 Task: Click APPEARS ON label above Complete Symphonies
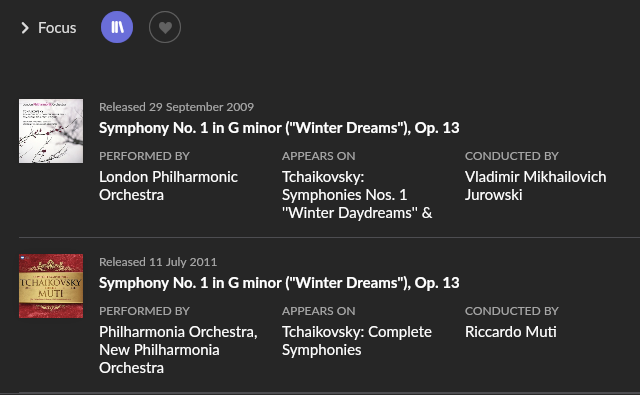click(x=319, y=311)
